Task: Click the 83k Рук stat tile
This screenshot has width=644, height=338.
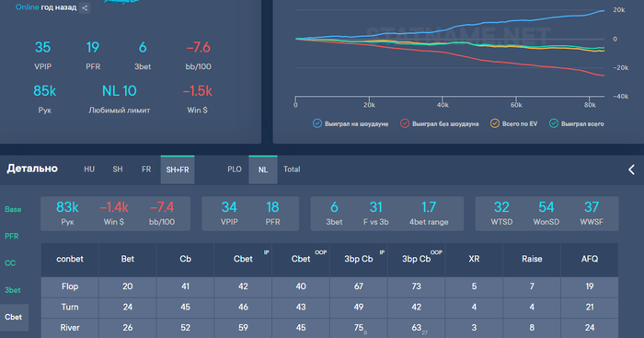Action: (67, 214)
